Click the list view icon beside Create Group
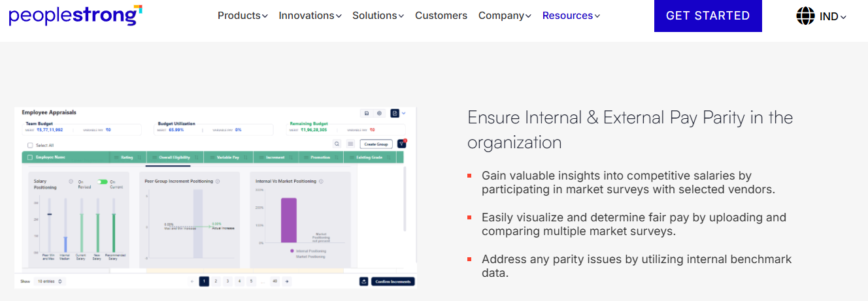The width and height of the screenshot is (868, 301). pyautogui.click(x=350, y=144)
